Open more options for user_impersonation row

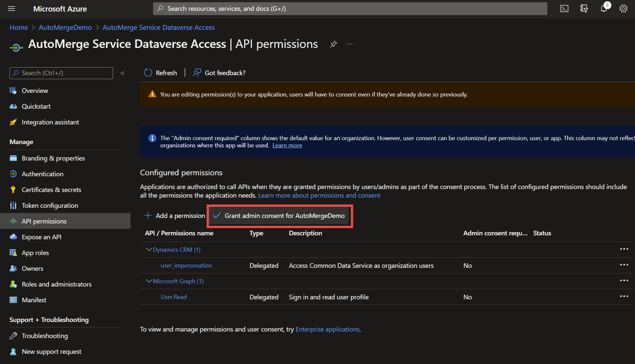click(x=624, y=265)
